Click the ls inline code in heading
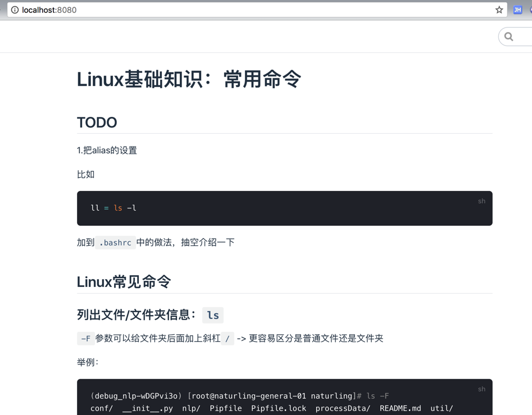This screenshot has width=532, height=415. 213,315
